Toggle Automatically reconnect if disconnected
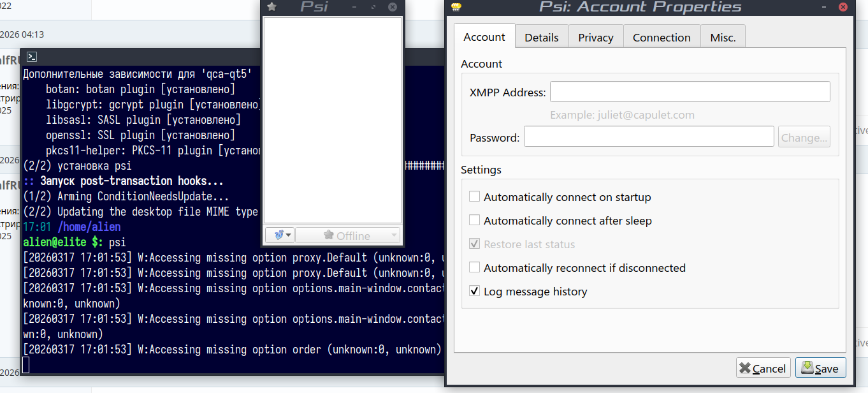 pyautogui.click(x=474, y=268)
